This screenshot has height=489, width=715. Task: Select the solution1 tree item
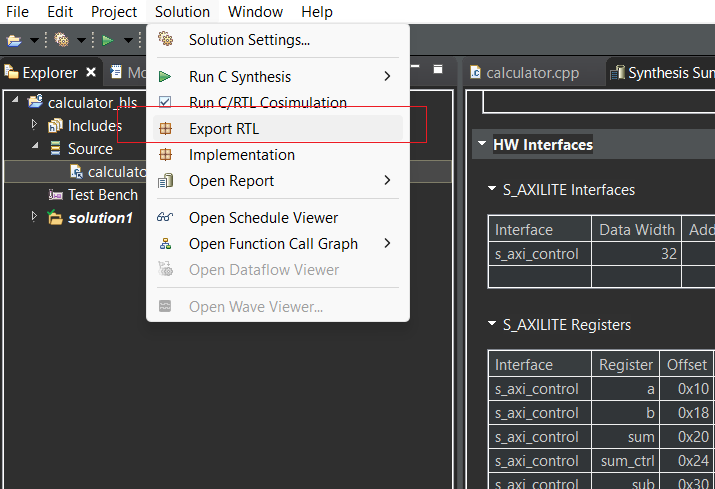pyautogui.click(x=100, y=218)
